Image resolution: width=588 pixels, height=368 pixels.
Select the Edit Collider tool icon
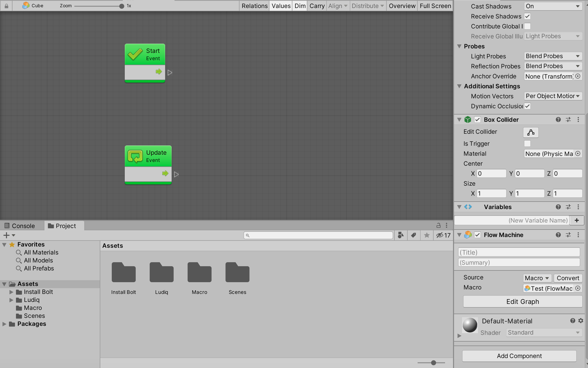tap(530, 132)
